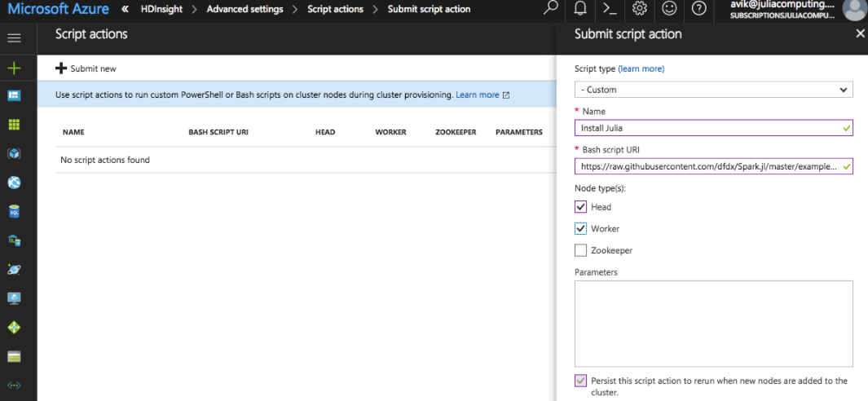
Task: Select Submit script action breadcrumb
Action: [x=429, y=9]
